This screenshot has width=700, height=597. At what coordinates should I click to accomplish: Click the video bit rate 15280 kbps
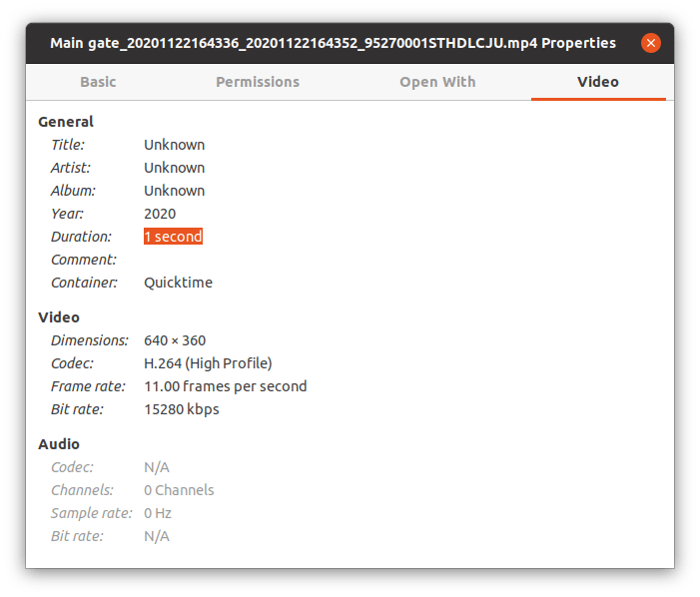point(182,409)
